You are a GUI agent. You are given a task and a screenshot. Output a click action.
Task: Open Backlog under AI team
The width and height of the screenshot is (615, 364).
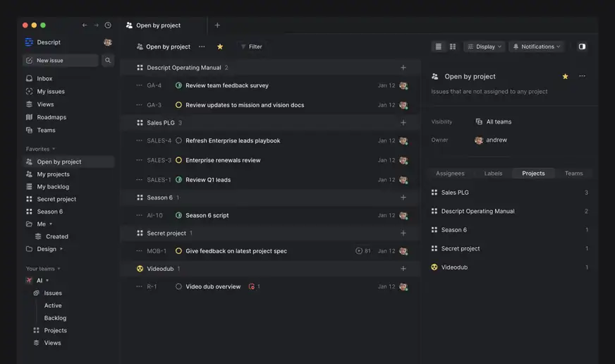[x=55, y=318]
